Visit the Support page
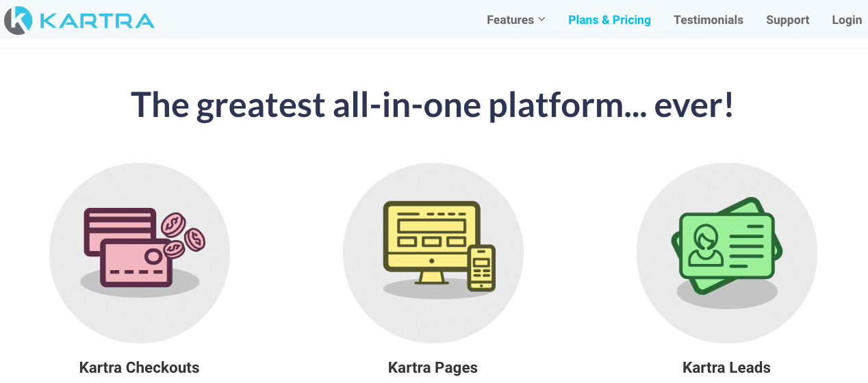Viewport: 868px width, 383px height. [788, 20]
